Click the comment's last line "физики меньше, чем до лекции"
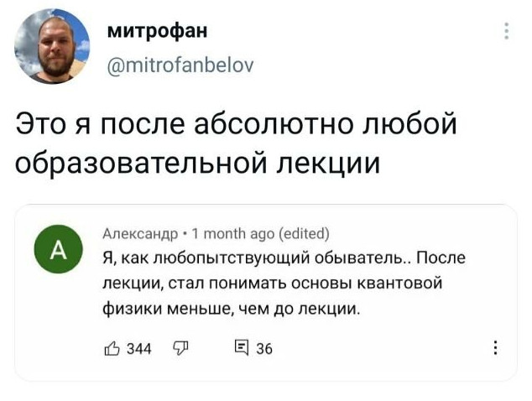 click(231, 310)
